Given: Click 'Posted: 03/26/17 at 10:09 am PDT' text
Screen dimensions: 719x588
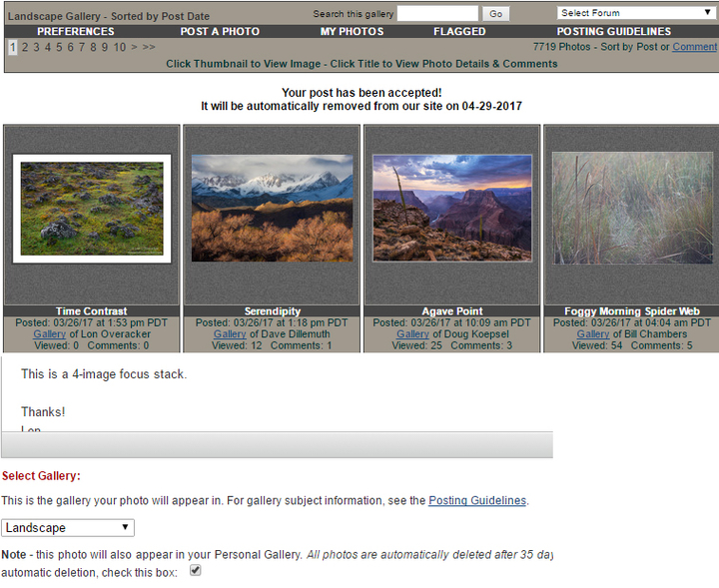Looking at the screenshot, I should click(451, 322).
